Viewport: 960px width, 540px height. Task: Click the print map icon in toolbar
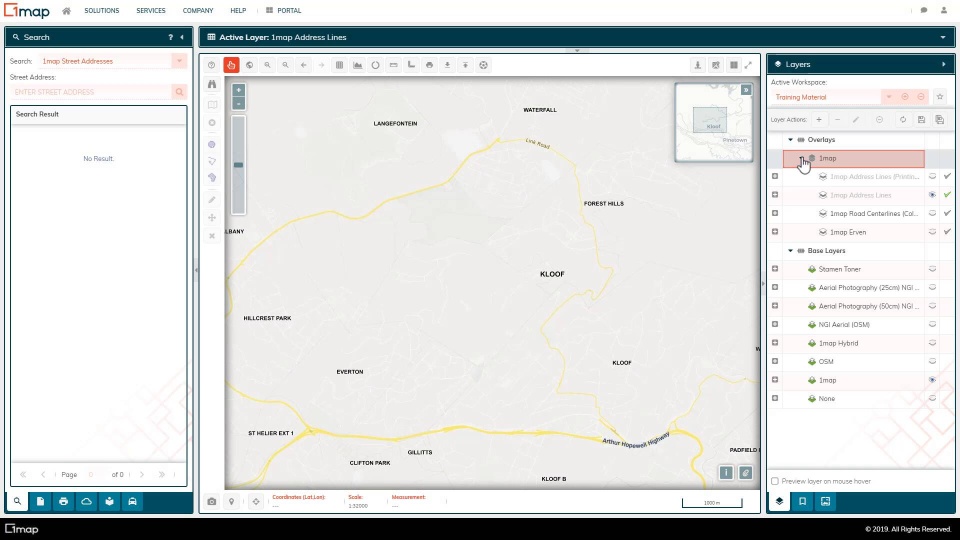click(429, 65)
